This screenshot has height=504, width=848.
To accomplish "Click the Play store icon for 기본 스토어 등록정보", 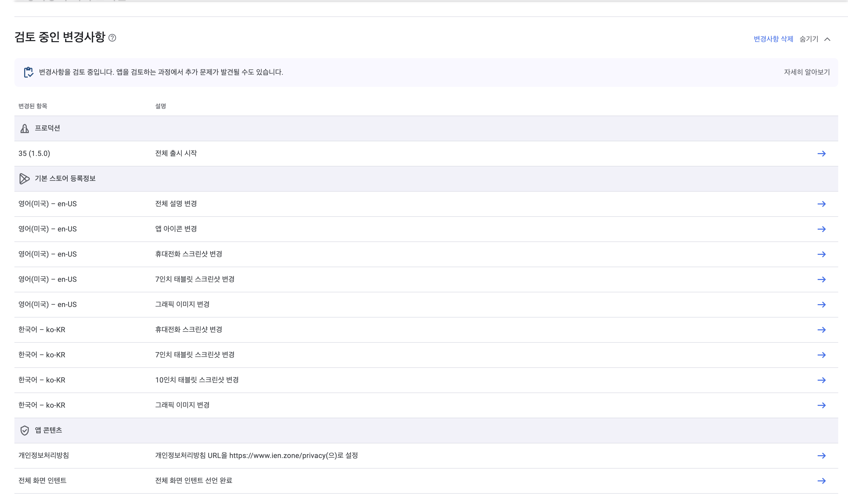I will (x=24, y=179).
